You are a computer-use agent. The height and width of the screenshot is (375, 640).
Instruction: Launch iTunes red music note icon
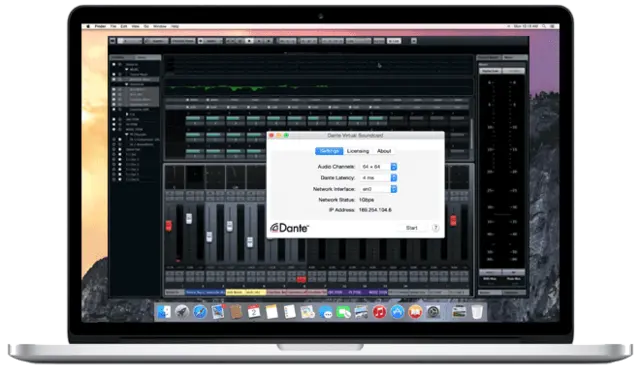379,313
